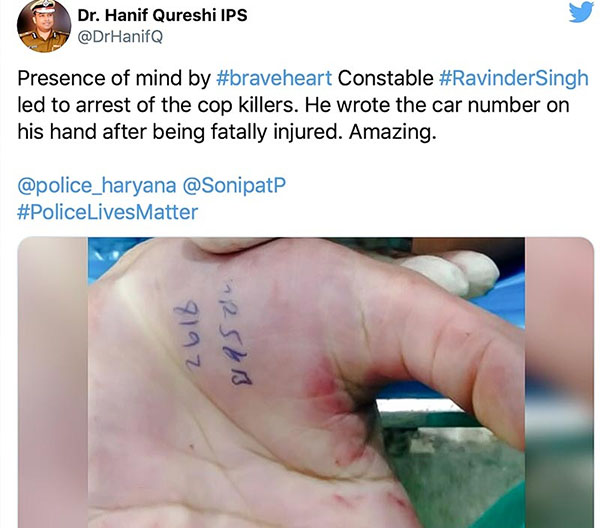Open the Dr. Hanif Qureshi IPS name link
The width and height of the screenshot is (600, 528).
pos(162,15)
